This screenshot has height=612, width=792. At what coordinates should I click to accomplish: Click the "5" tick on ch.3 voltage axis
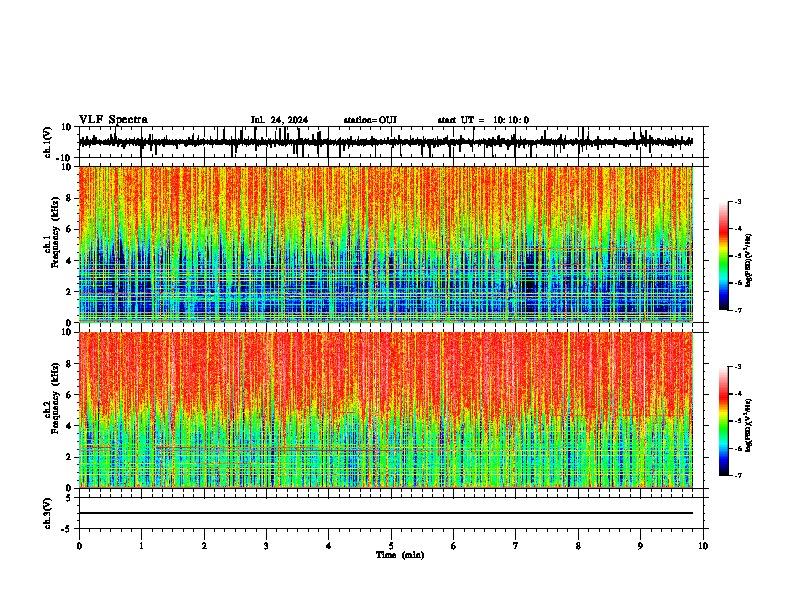[70, 498]
